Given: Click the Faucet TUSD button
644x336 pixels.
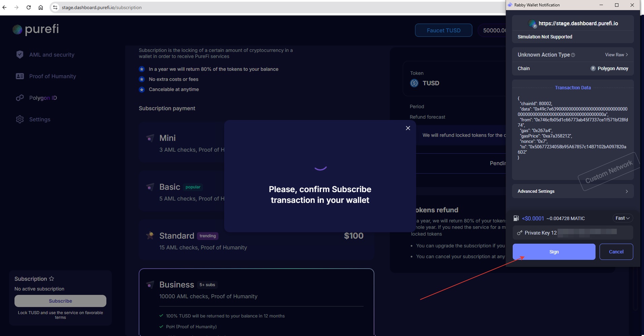Looking at the screenshot, I should (443, 30).
